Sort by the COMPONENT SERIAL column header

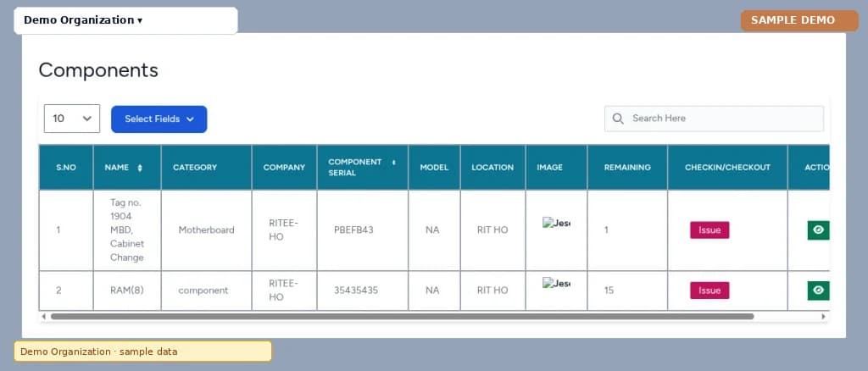click(x=363, y=168)
